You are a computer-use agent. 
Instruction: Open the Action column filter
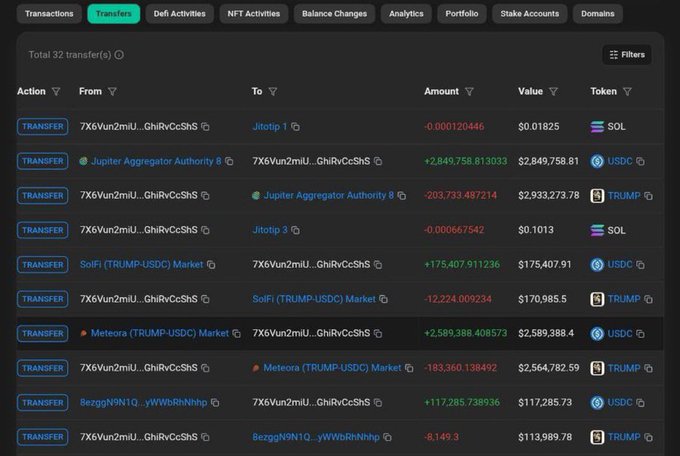coord(56,92)
